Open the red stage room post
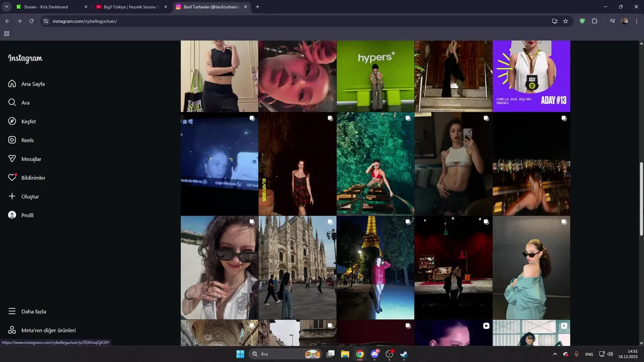The width and height of the screenshot is (644, 362). tap(453, 267)
